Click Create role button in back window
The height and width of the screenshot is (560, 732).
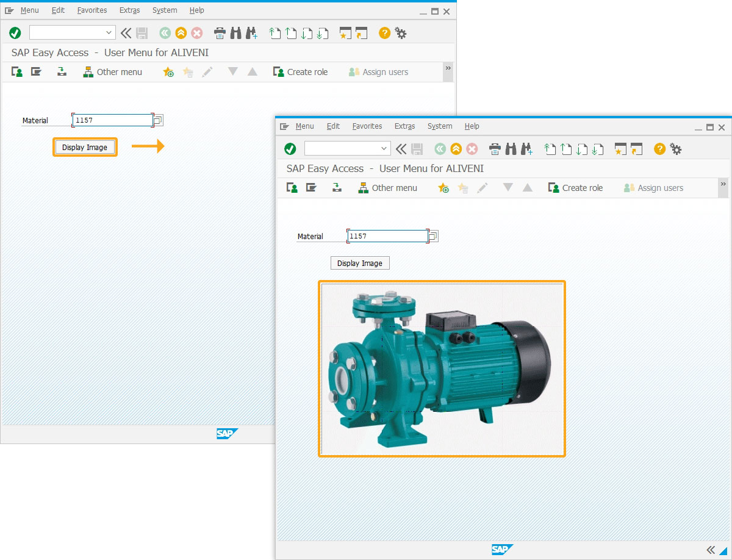click(x=300, y=72)
